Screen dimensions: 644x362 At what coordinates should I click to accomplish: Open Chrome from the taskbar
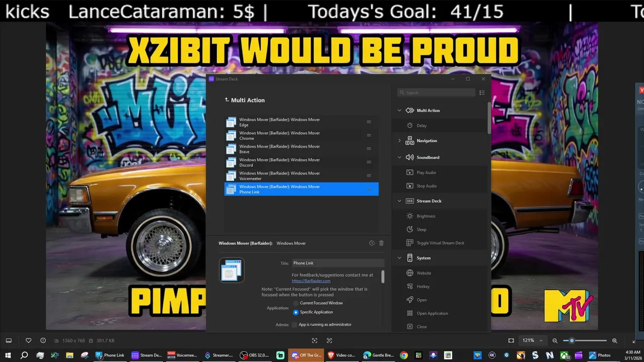[404, 355]
